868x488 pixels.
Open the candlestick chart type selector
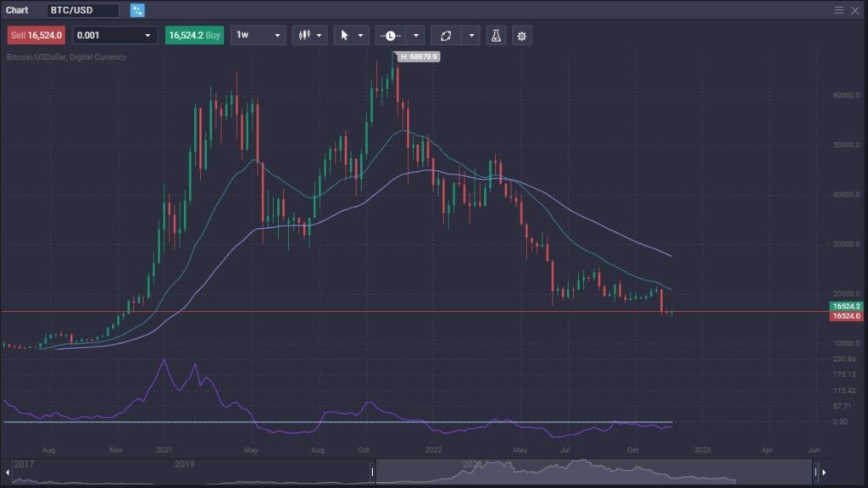(309, 36)
